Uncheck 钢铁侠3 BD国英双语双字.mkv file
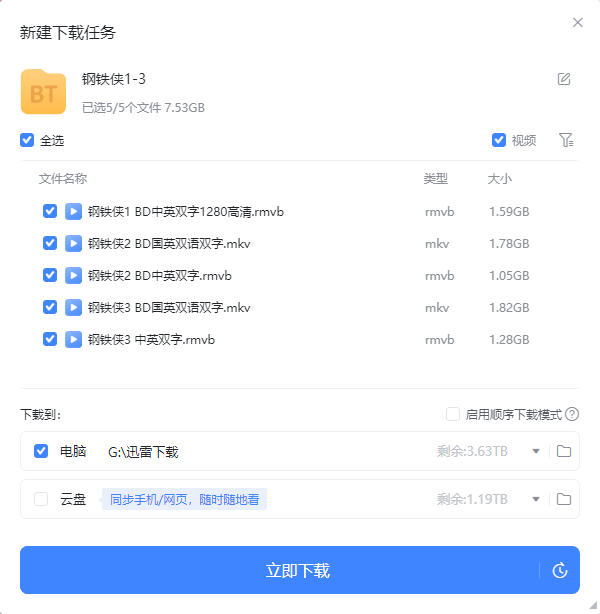The width and height of the screenshot is (600, 614). point(50,307)
